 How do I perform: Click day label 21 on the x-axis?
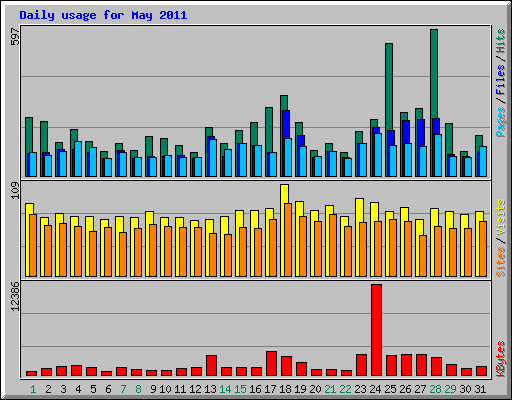point(330,389)
